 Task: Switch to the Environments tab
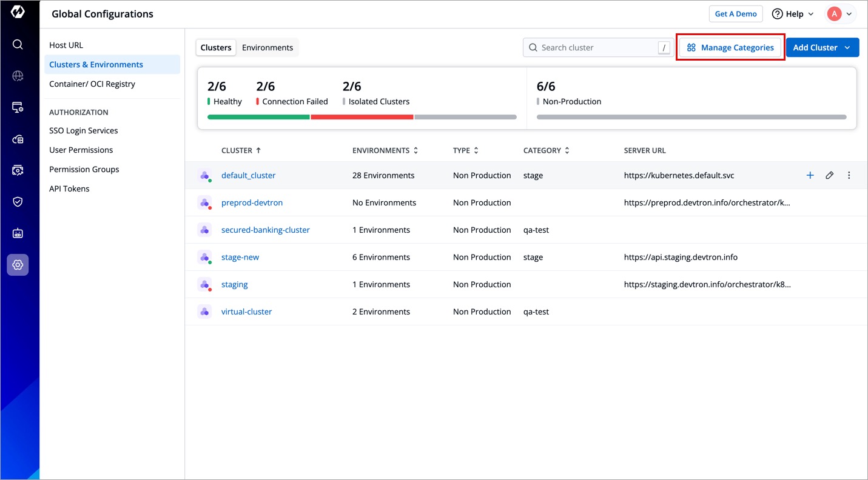[267, 47]
